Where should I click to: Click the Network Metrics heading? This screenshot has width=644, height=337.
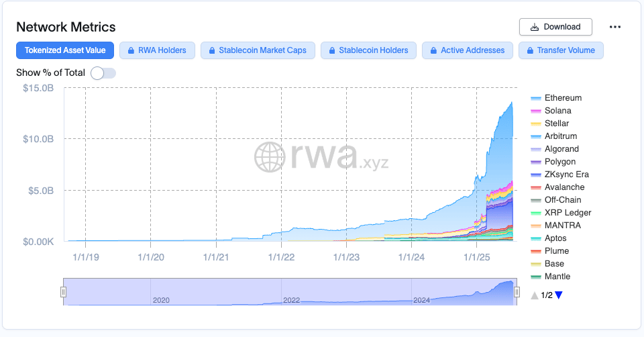point(66,27)
